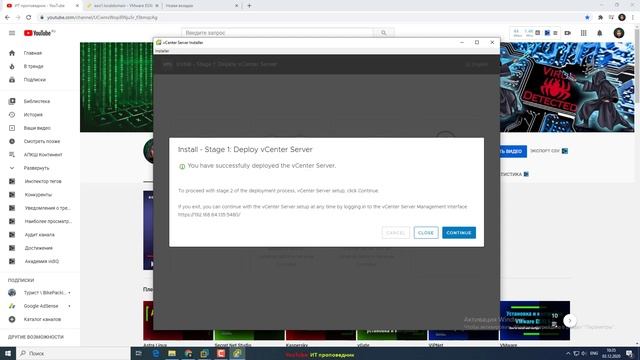Image resolution: width=640 pixels, height=360 pixels.
Task: Open File Explorer from the taskbar
Action: point(172,353)
